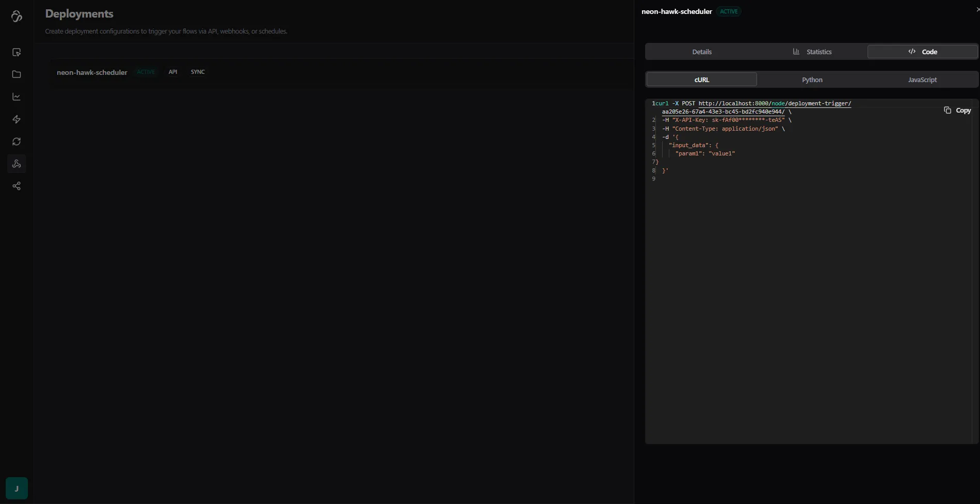Switch to the Statistics tab

pos(812,52)
